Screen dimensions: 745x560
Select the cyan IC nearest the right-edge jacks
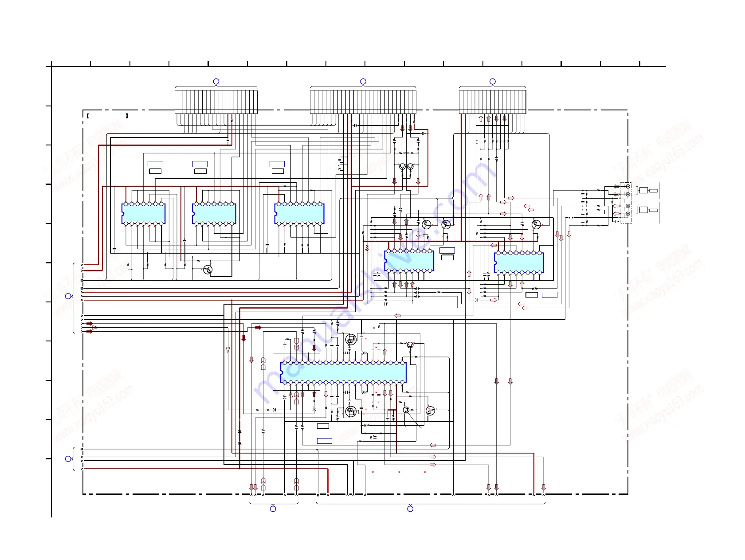(519, 262)
